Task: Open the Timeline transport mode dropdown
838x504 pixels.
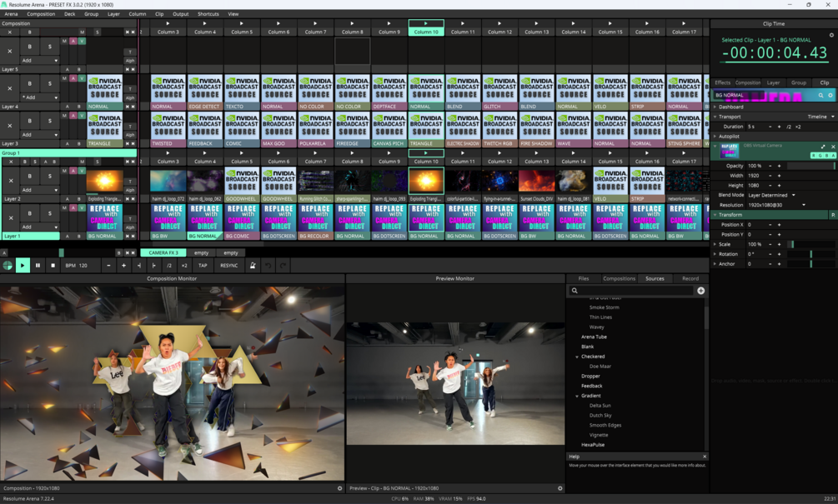Action: pyautogui.click(x=820, y=117)
